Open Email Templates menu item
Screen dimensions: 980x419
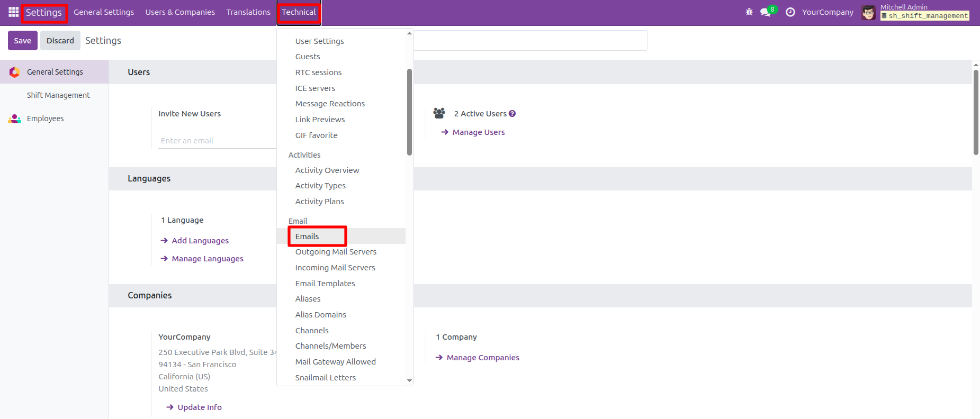tap(325, 284)
